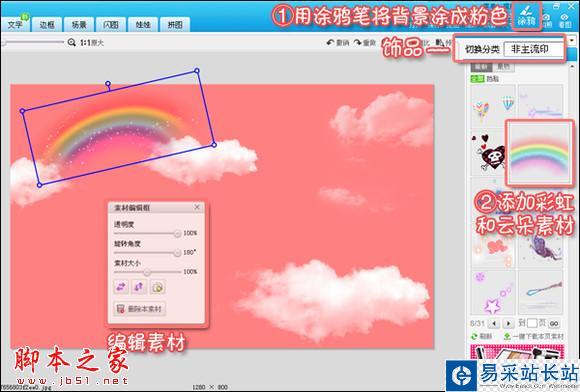580x392 pixels.
Task: Select the rainbow sticker thumbnail
Action: point(540,153)
